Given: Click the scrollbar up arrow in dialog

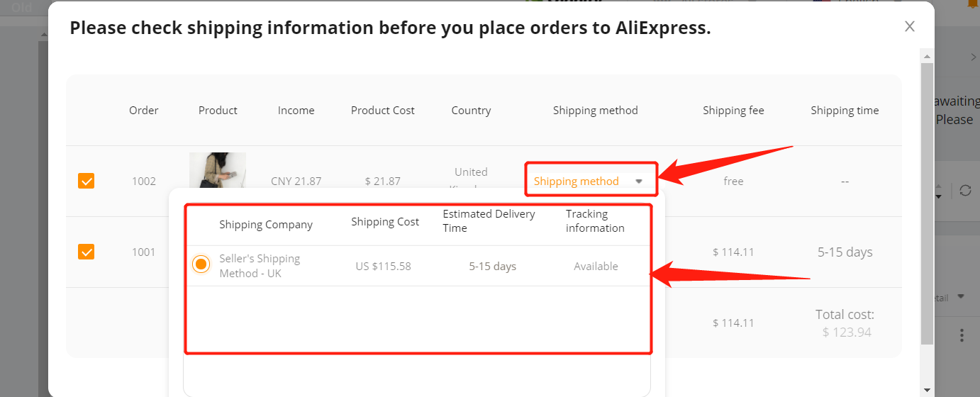Looking at the screenshot, I should coord(927,55).
